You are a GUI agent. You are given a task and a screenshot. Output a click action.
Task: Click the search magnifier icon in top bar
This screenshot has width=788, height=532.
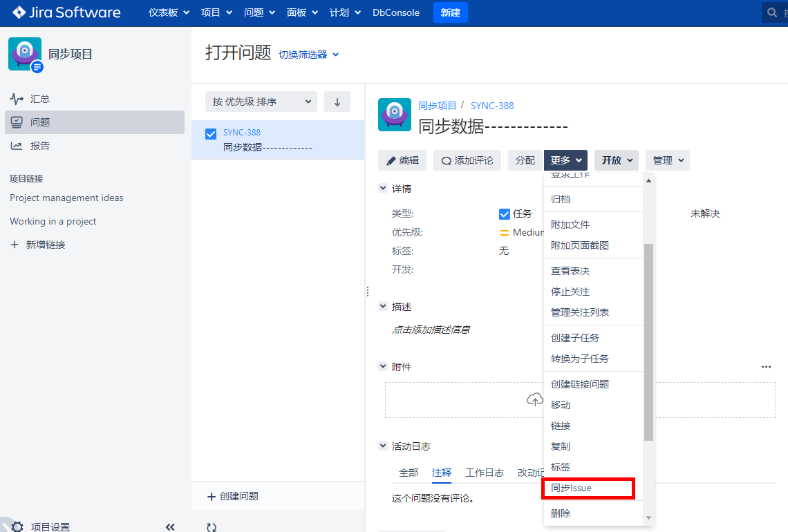(773, 13)
